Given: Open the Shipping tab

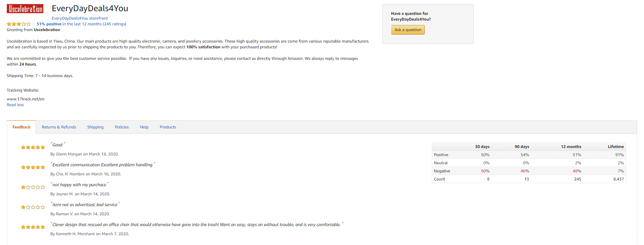Looking at the screenshot, I should [x=95, y=127].
